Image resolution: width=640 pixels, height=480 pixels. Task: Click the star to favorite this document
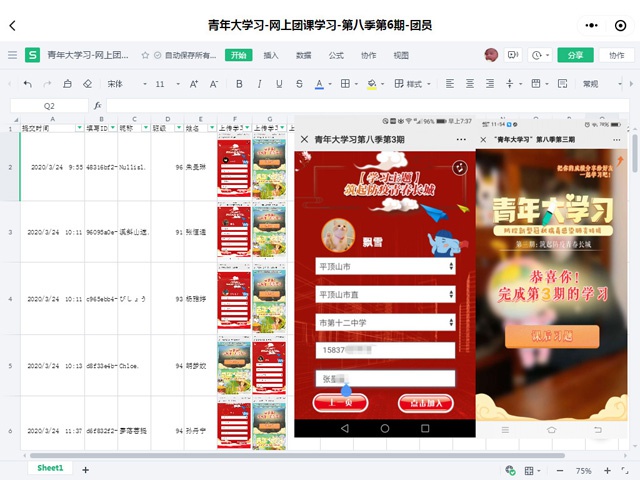click(x=145, y=55)
